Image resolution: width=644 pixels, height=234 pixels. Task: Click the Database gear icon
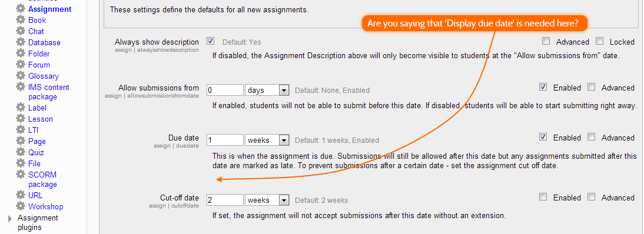pyautogui.click(x=21, y=42)
